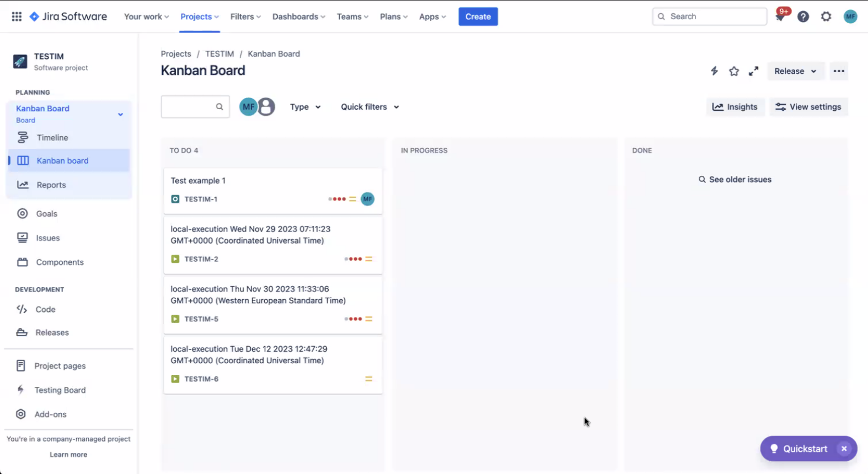Toggle the MF assignee avatar filter
The height and width of the screenshot is (474, 868).
click(x=248, y=107)
